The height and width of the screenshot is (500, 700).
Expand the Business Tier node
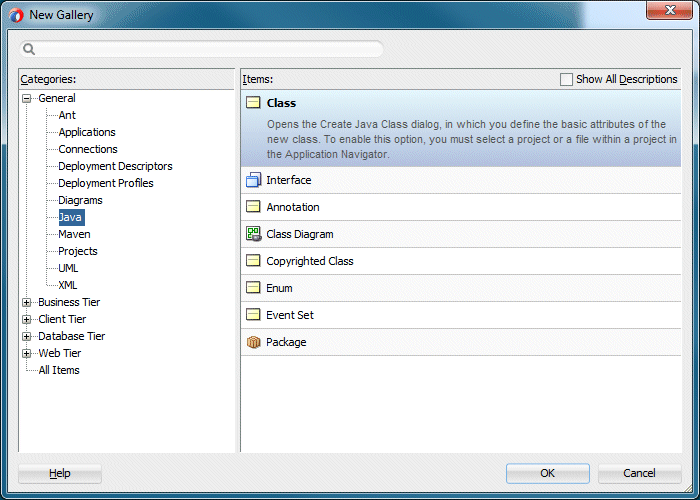pyautogui.click(x=26, y=302)
